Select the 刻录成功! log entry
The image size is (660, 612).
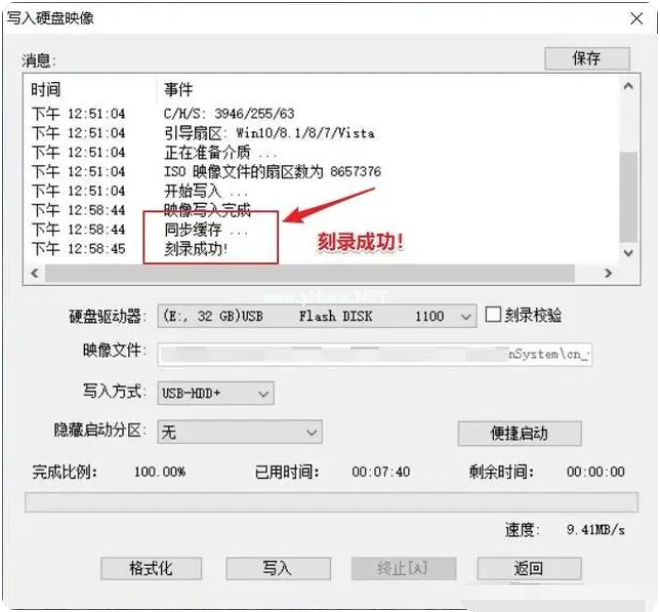(x=196, y=248)
